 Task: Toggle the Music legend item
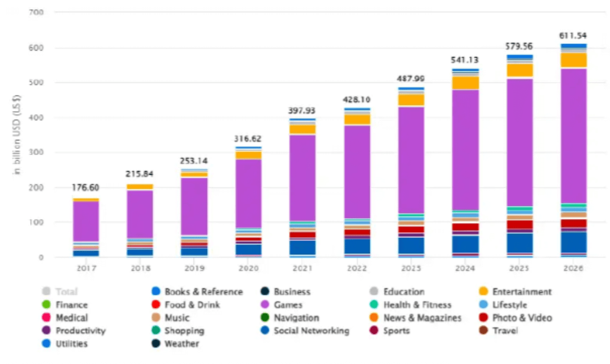(176, 318)
